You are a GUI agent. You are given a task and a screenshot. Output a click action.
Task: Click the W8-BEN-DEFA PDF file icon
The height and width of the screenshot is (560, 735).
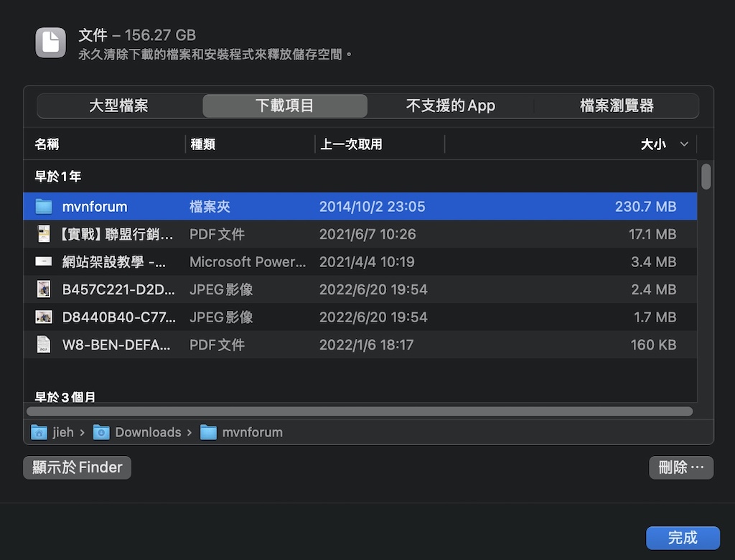point(44,345)
